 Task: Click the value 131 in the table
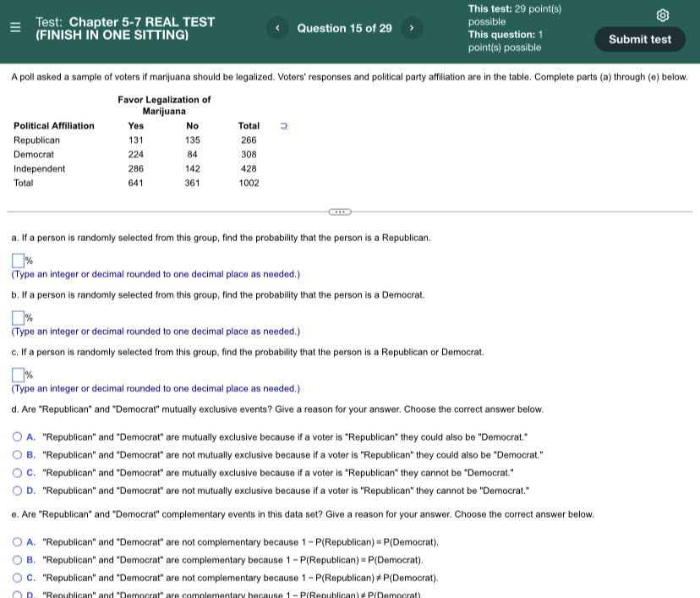click(136, 140)
